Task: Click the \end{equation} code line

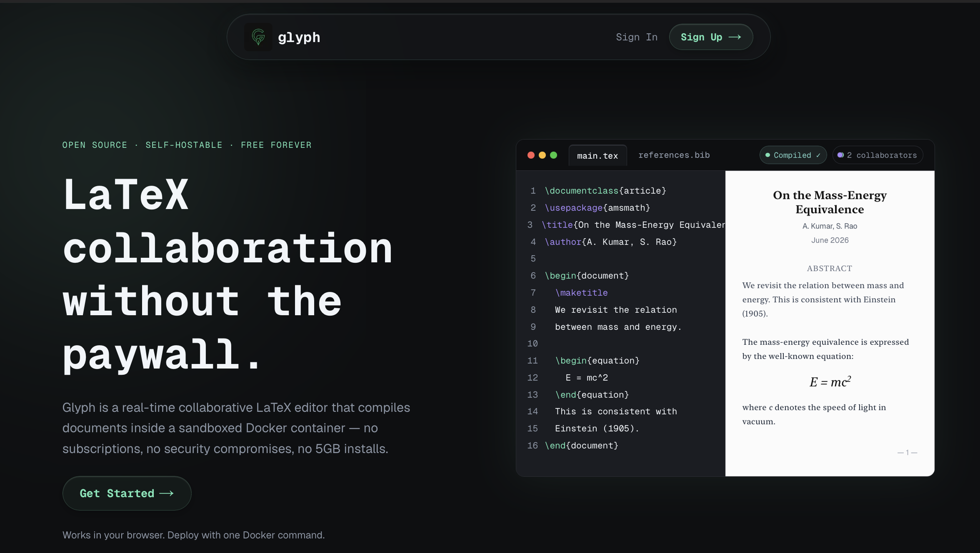Action: pyautogui.click(x=592, y=395)
